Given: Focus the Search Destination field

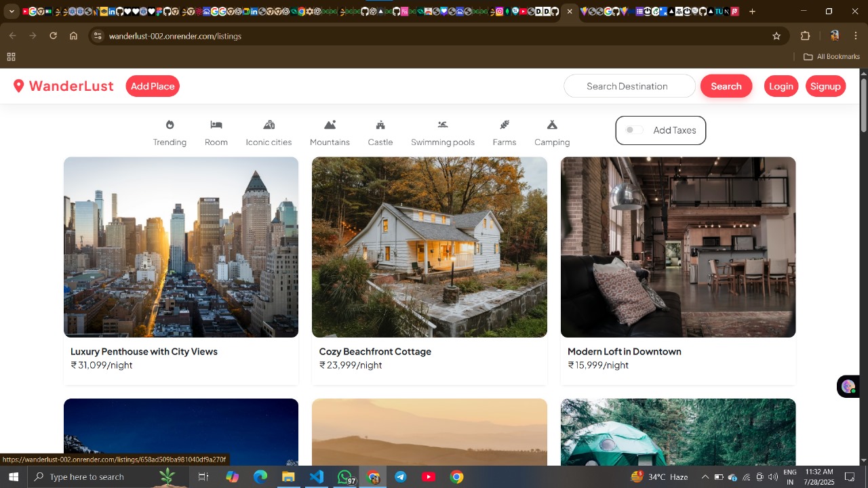Looking at the screenshot, I should point(629,86).
